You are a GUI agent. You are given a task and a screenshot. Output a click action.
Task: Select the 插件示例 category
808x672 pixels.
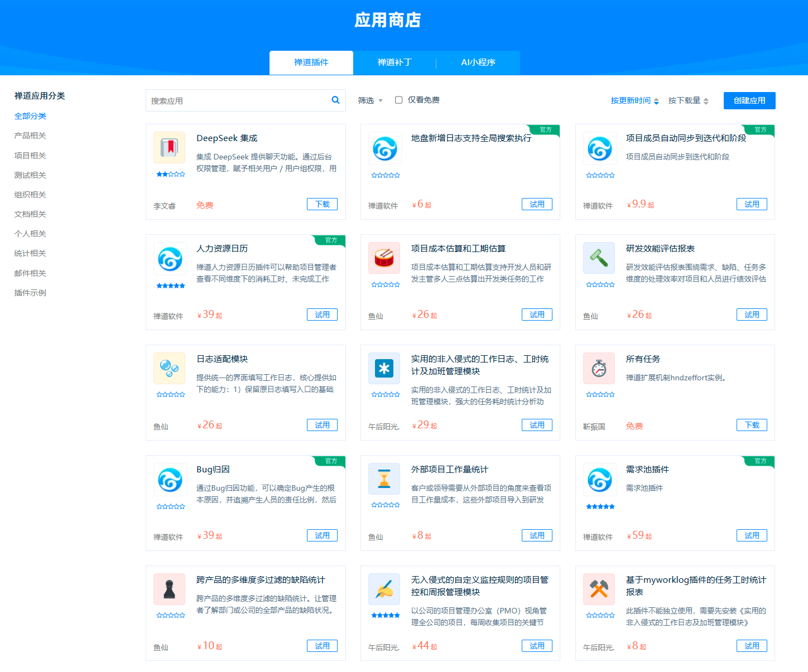coord(30,293)
